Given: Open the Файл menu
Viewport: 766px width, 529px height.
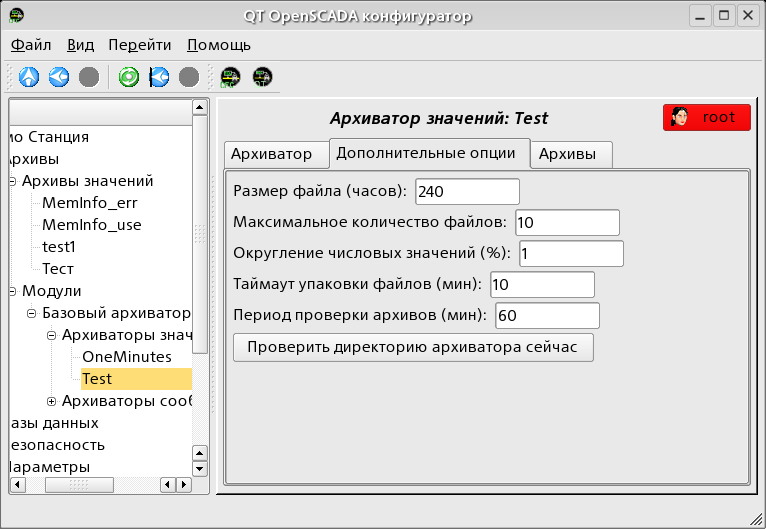Looking at the screenshot, I should pyautogui.click(x=31, y=45).
